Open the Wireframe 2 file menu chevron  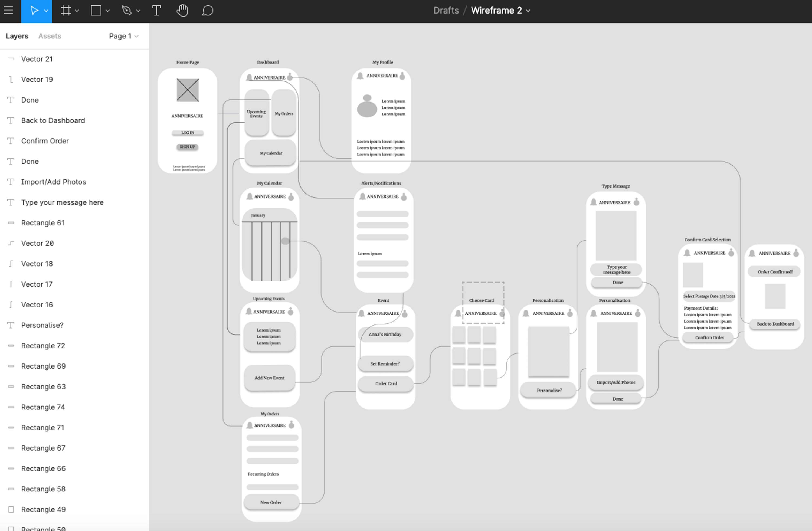click(528, 11)
